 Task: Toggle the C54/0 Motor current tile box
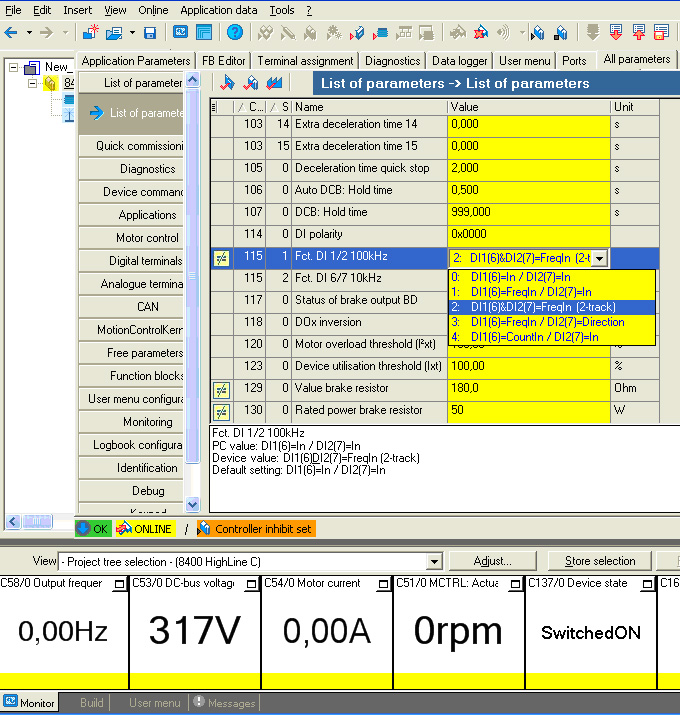pyautogui.click(x=383, y=584)
